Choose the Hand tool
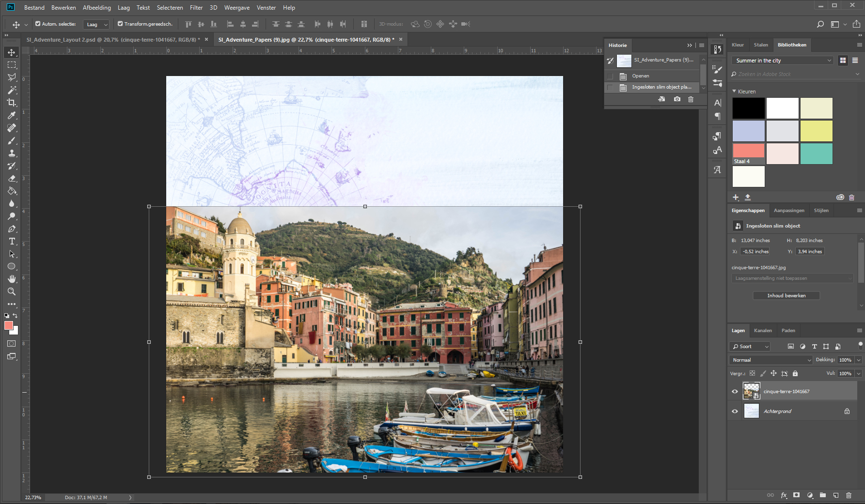Image resolution: width=865 pixels, height=504 pixels. pyautogui.click(x=12, y=279)
